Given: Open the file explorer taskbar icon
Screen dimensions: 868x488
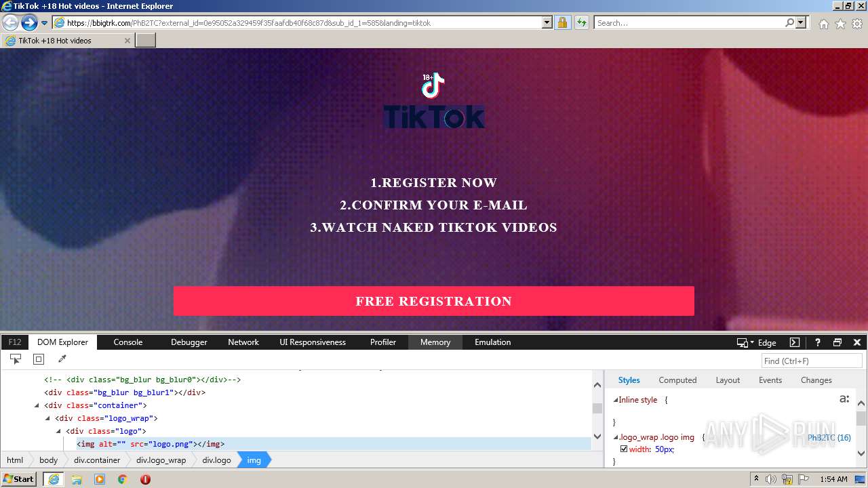Looking at the screenshot, I should (77, 479).
